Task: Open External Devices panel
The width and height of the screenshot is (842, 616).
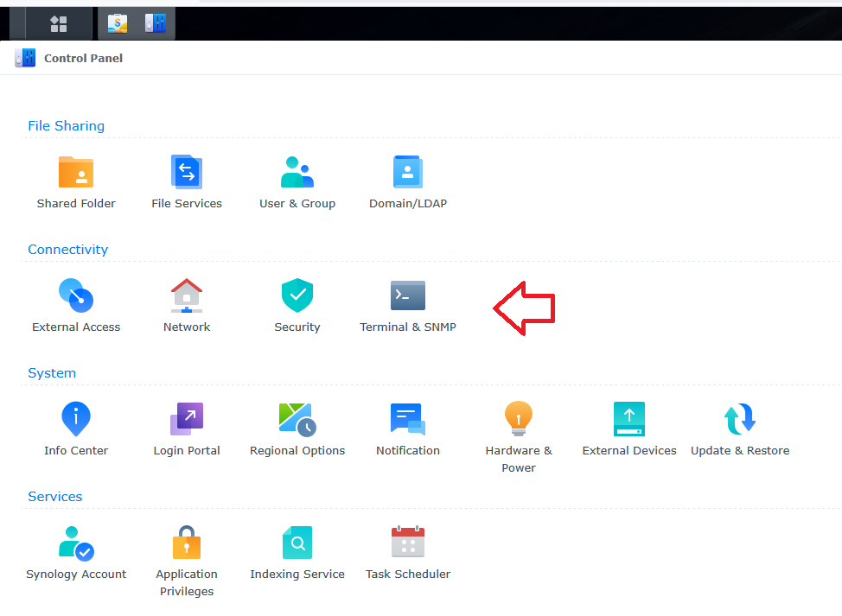Action: 629,420
